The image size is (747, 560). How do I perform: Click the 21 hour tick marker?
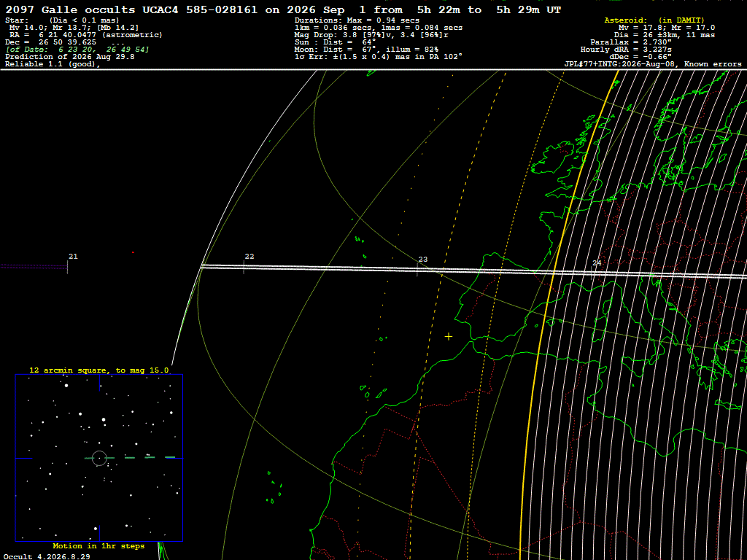coord(68,267)
